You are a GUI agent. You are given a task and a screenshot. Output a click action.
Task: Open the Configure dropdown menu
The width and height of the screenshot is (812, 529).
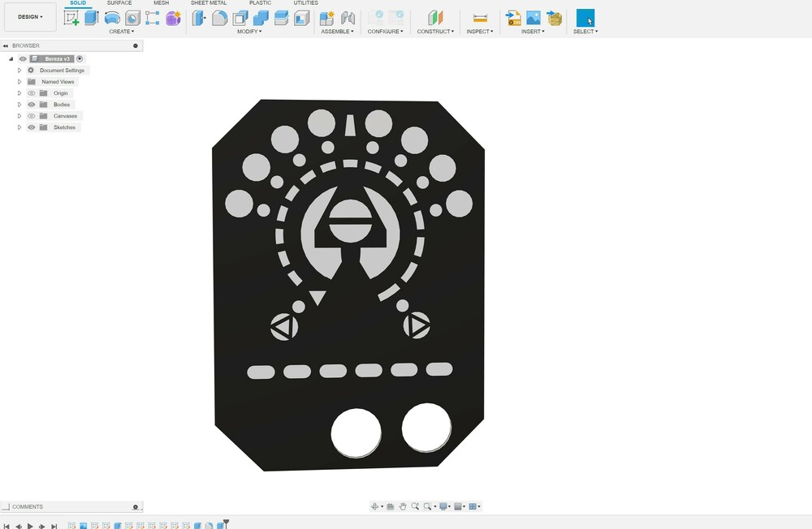385,32
